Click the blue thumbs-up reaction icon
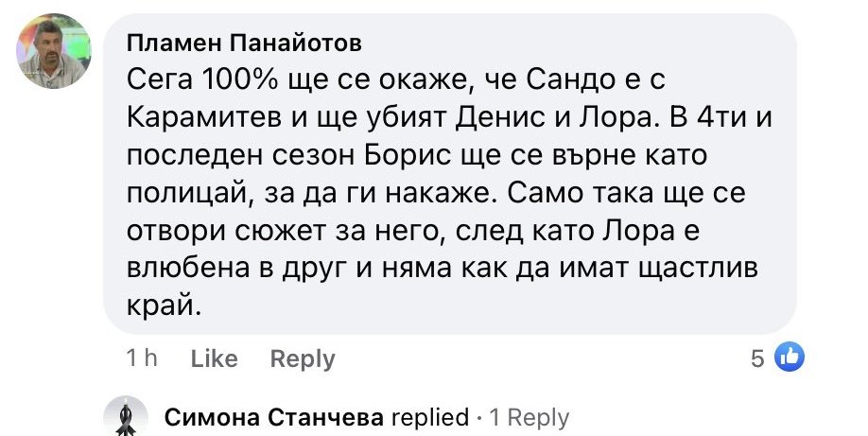Viewport: 868px width, 436px height. pyautogui.click(x=789, y=358)
